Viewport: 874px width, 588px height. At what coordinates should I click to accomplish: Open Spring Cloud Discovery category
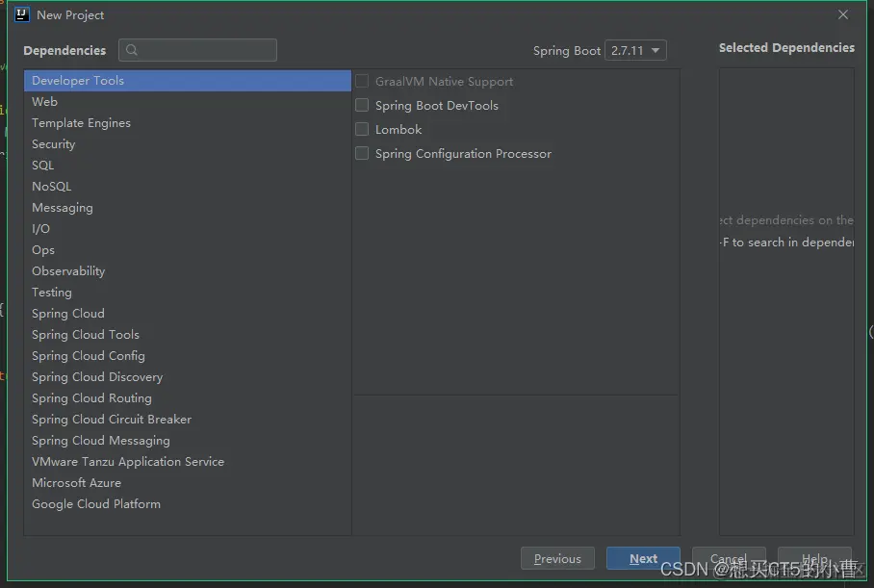(188, 377)
